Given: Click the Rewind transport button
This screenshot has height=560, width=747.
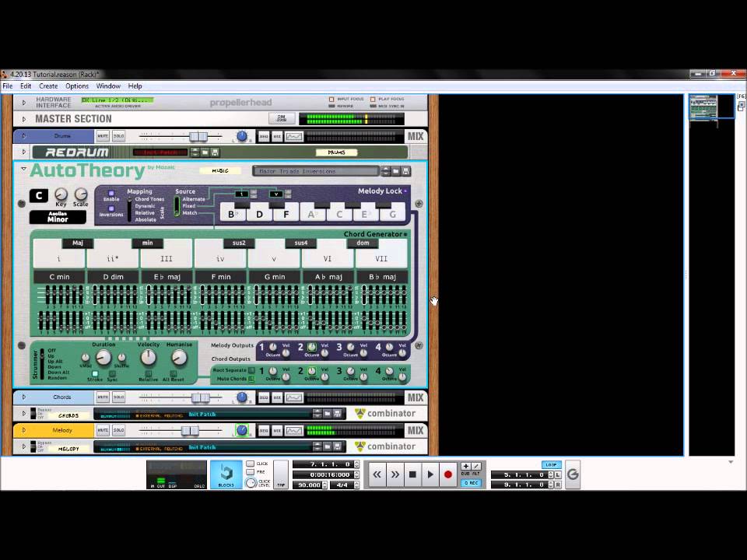Looking at the screenshot, I should click(377, 474).
